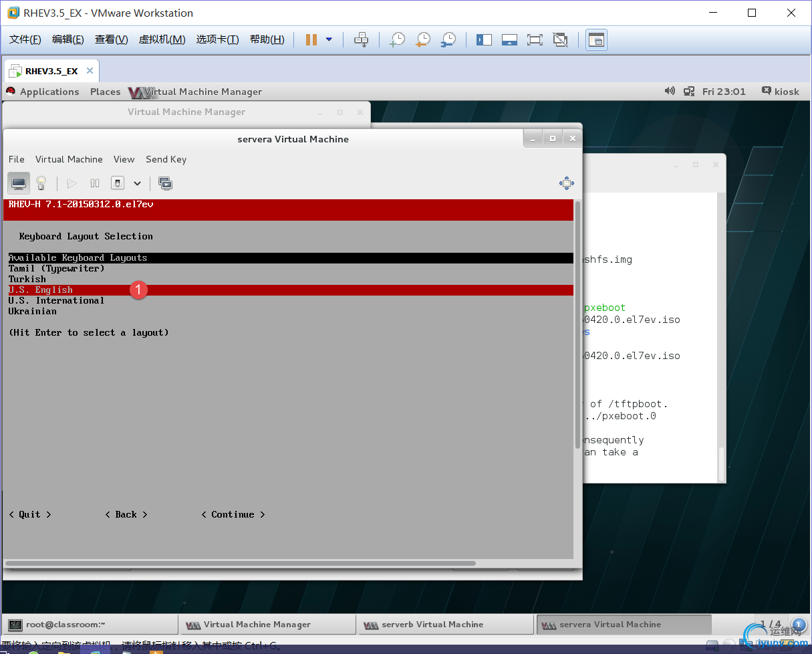Click the Unity mode icon in VMware toolbar
The image size is (812, 654).
click(x=561, y=40)
